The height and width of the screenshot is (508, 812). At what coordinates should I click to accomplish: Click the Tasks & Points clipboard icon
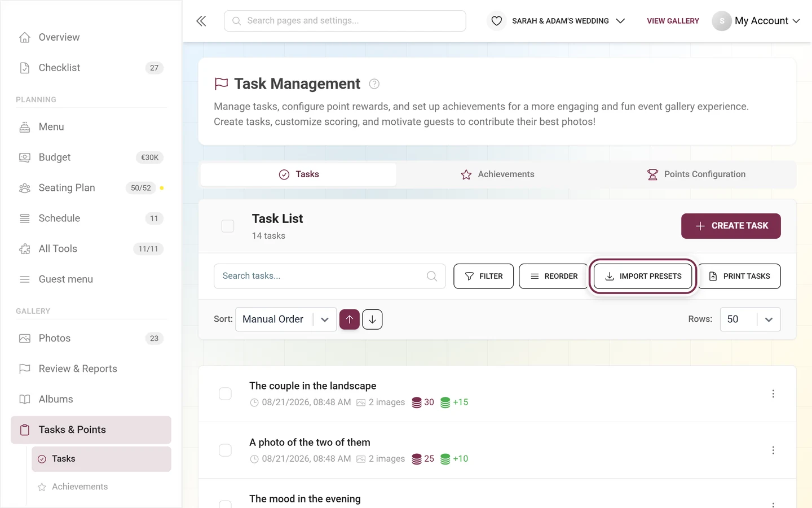pyautogui.click(x=25, y=430)
